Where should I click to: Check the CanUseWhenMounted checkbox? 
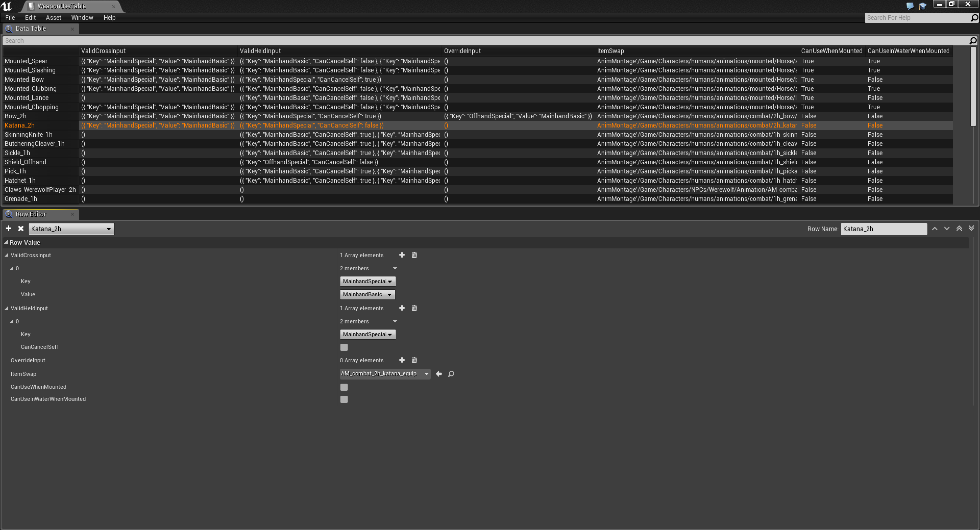[x=344, y=387]
